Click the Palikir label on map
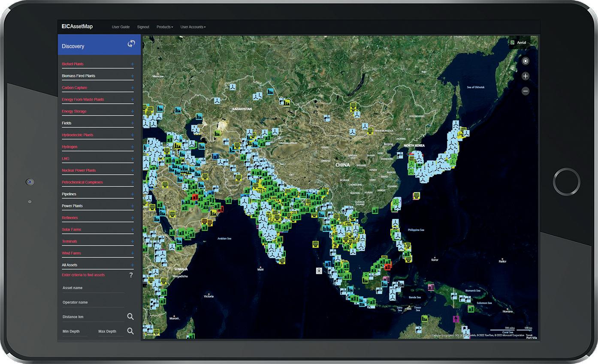Viewport: 598px width, 364px height. pyautogui.click(x=502, y=261)
